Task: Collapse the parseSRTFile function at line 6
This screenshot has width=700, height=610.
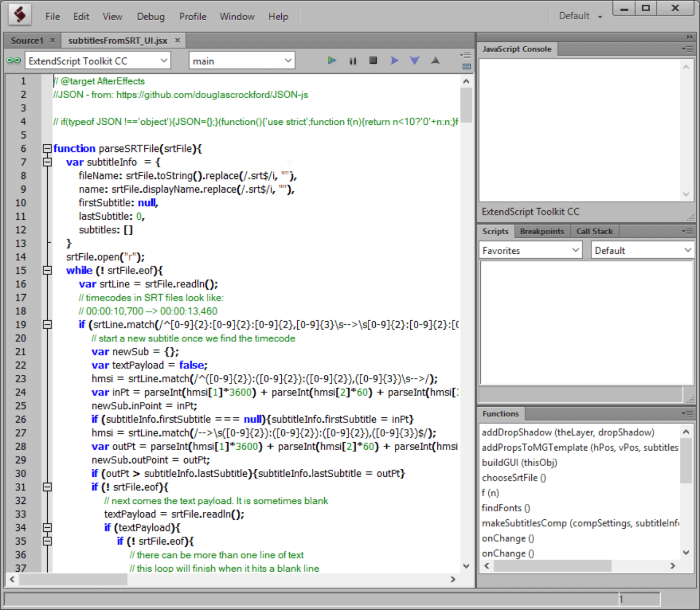Action: (x=47, y=148)
